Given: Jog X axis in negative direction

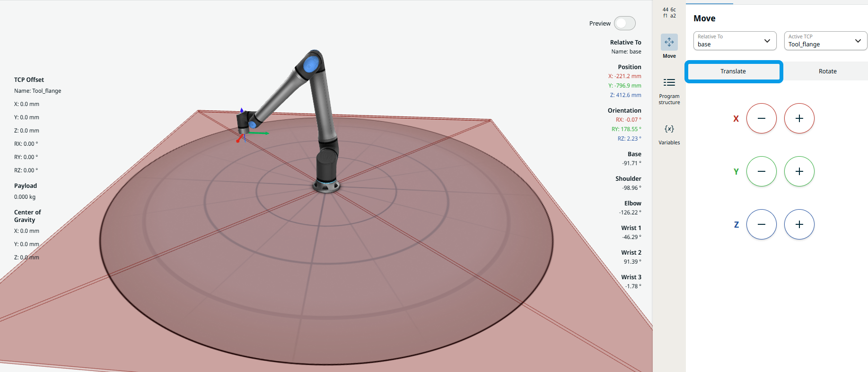Looking at the screenshot, I should click(x=761, y=118).
